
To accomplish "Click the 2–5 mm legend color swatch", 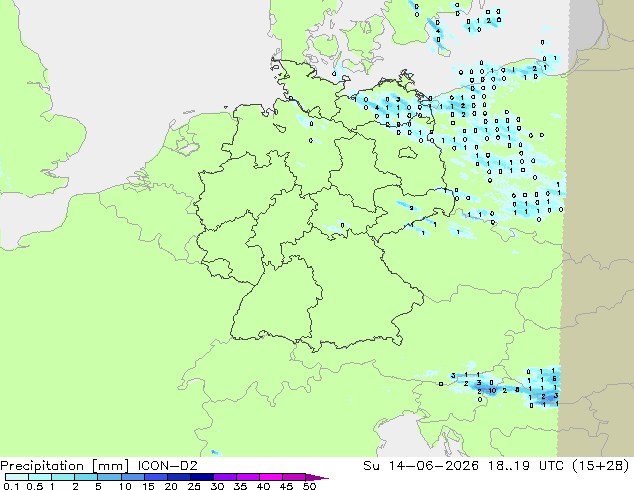I will pyautogui.click(x=86, y=477).
